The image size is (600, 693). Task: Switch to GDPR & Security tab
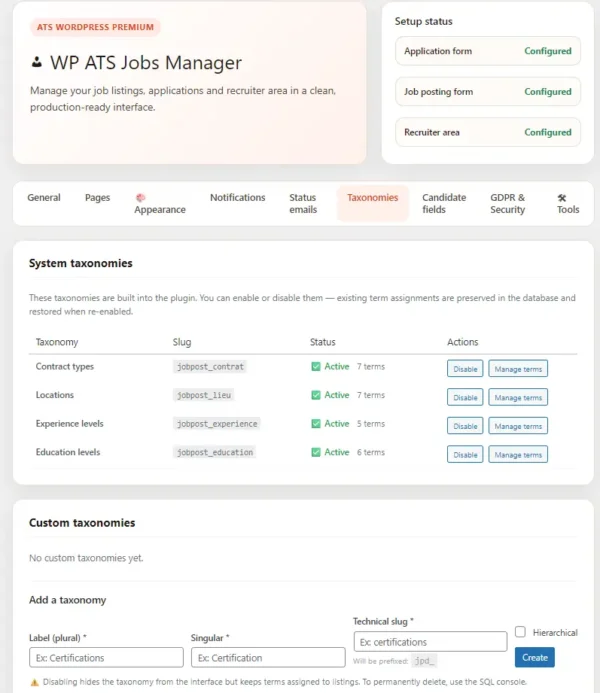tap(508, 204)
